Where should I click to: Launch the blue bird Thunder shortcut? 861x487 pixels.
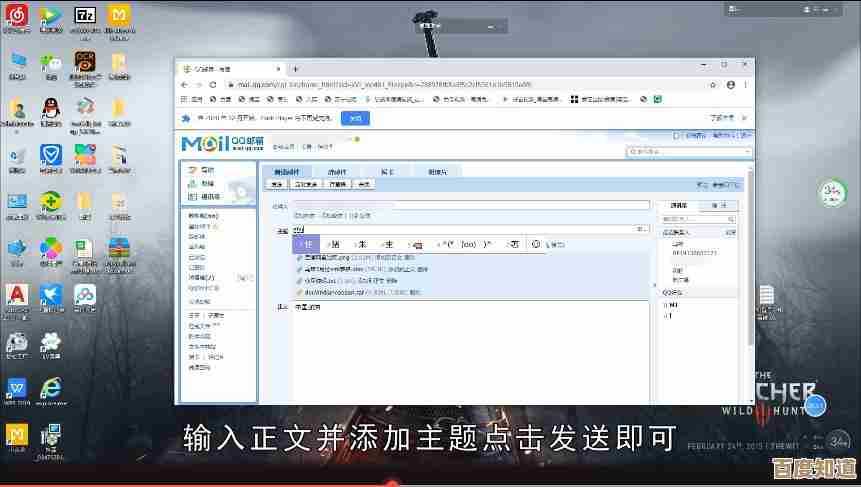(x=51, y=295)
